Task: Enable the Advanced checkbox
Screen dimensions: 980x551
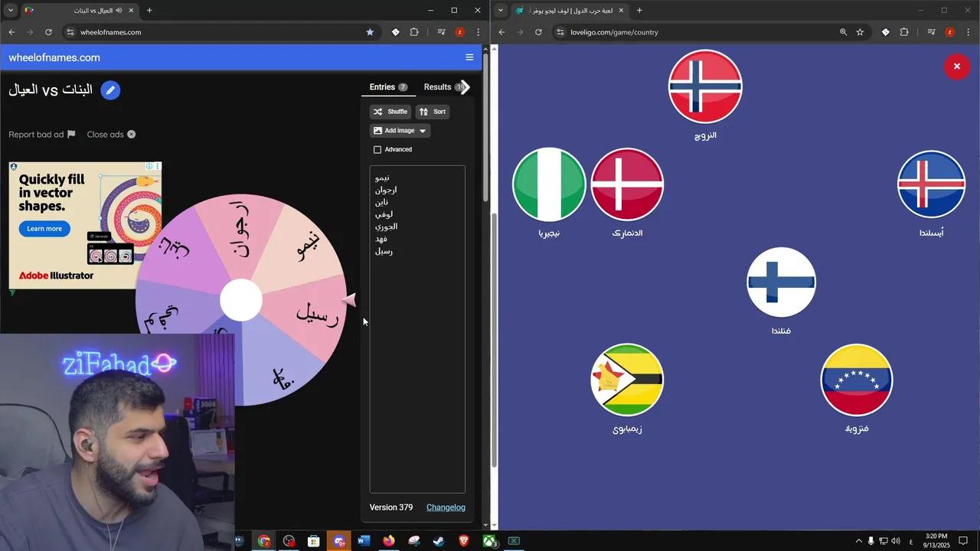Action: 377,150
